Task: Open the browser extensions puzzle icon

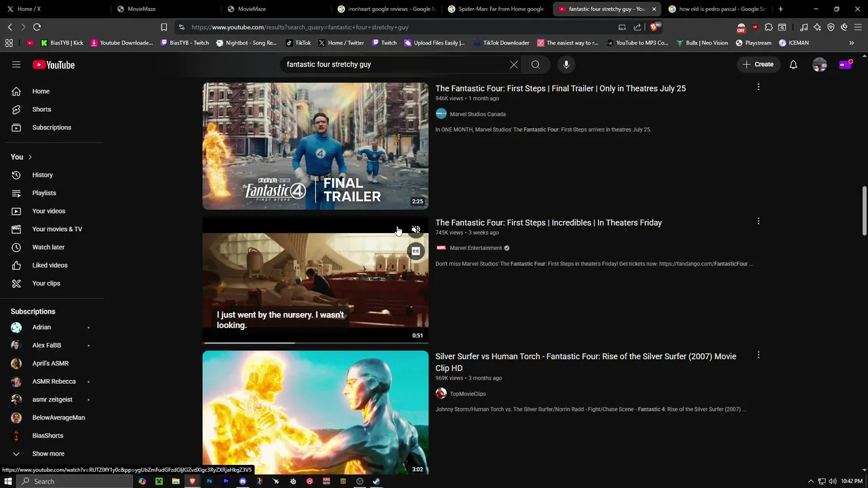Action: pyautogui.click(x=768, y=27)
